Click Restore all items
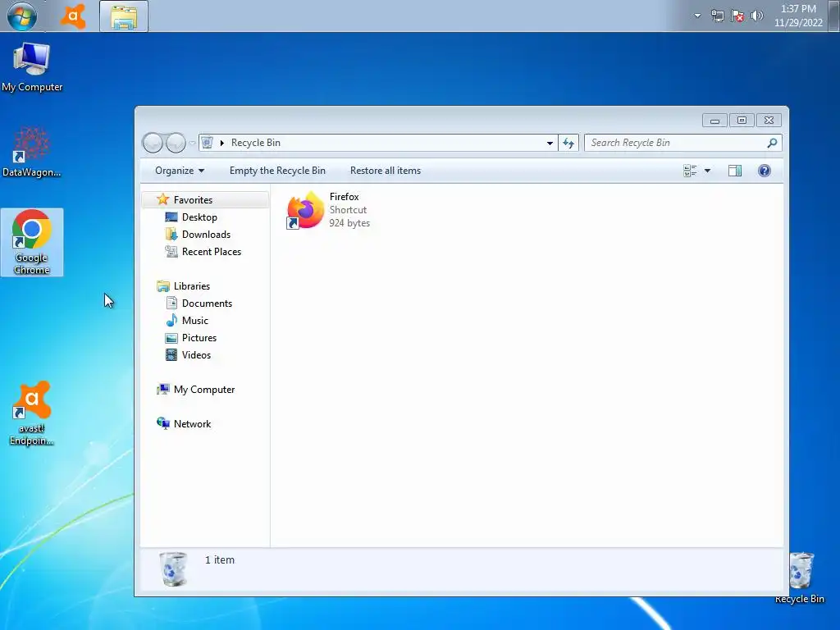Viewport: 840px width, 630px height. pyautogui.click(x=386, y=171)
